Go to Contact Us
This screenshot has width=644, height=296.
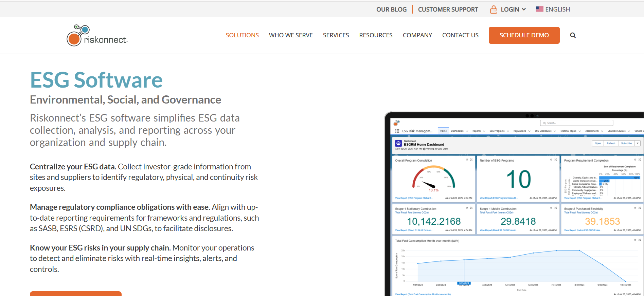[x=460, y=35]
